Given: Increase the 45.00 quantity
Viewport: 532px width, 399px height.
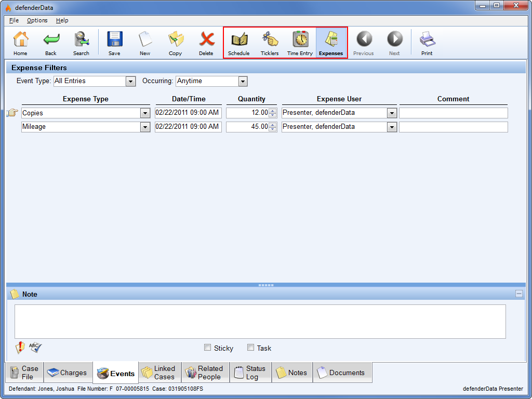Looking at the screenshot, I should 272,125.
